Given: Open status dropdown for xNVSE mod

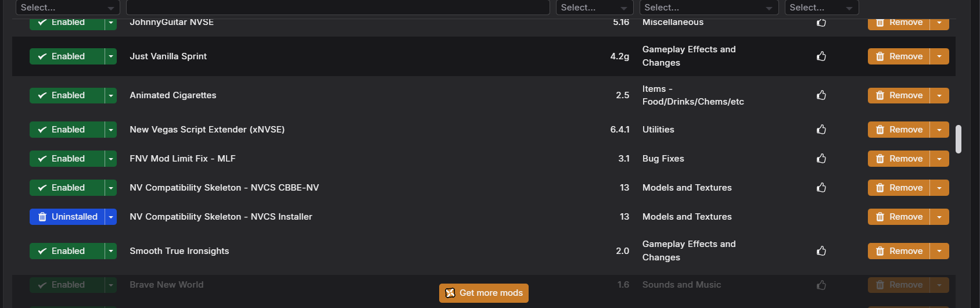Looking at the screenshot, I should [111, 130].
